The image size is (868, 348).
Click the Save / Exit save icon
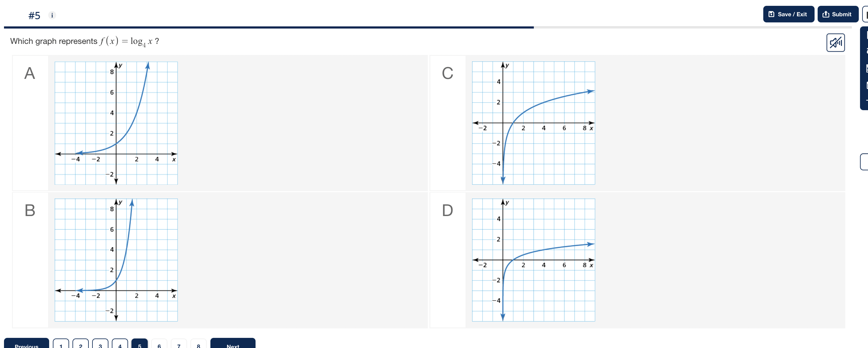coord(771,14)
